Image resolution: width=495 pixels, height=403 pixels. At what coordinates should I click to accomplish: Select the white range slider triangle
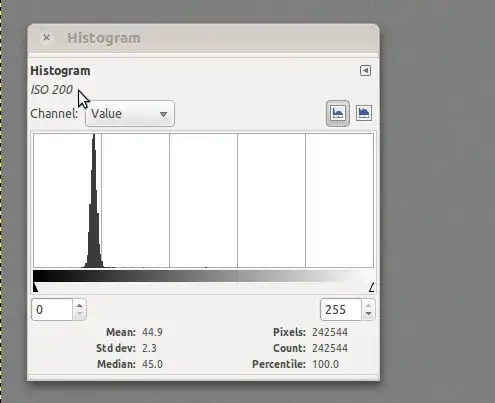pyautogui.click(x=372, y=287)
